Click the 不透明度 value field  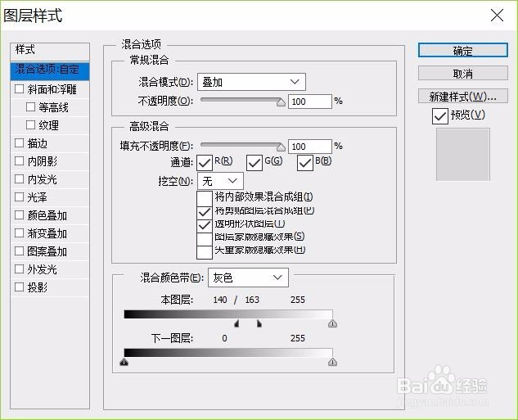(x=310, y=102)
